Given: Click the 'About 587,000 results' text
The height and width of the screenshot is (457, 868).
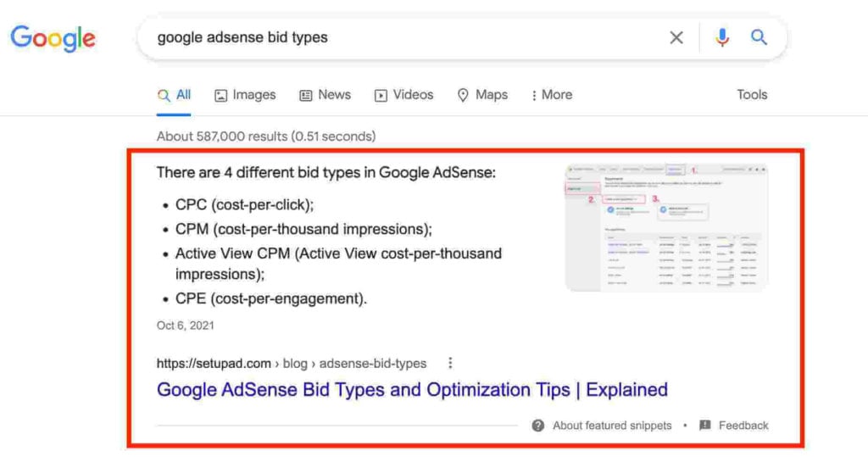Looking at the screenshot, I should point(266,137).
